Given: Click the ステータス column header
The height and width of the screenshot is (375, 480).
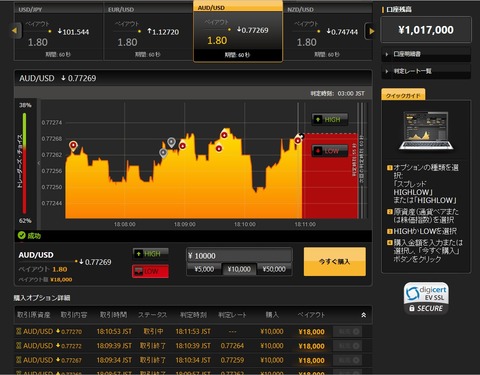Looking at the screenshot, I should 153,315.
